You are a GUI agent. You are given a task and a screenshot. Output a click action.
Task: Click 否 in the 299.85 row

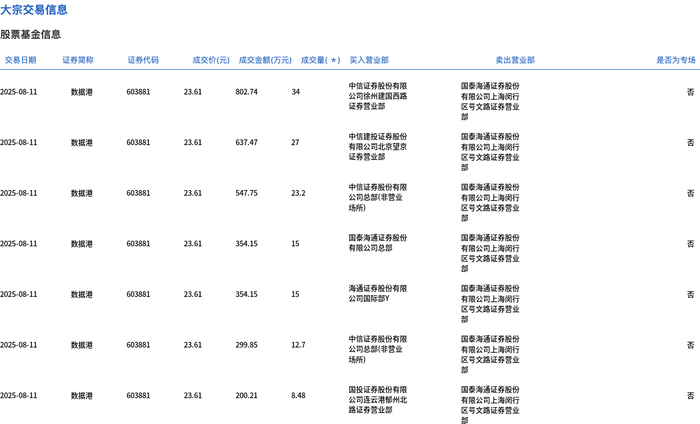click(691, 345)
